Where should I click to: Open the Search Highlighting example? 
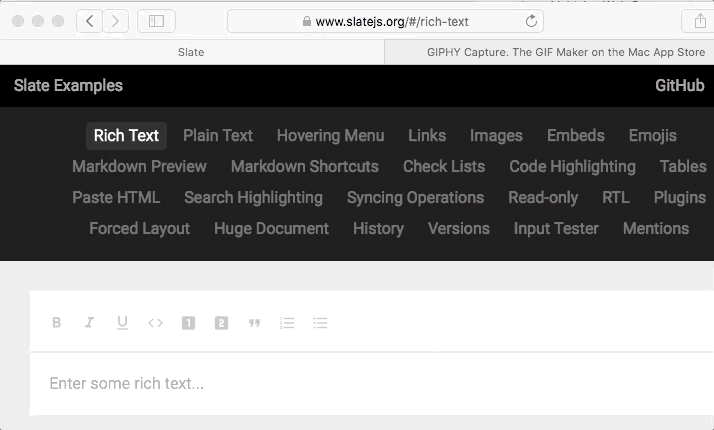tap(254, 197)
